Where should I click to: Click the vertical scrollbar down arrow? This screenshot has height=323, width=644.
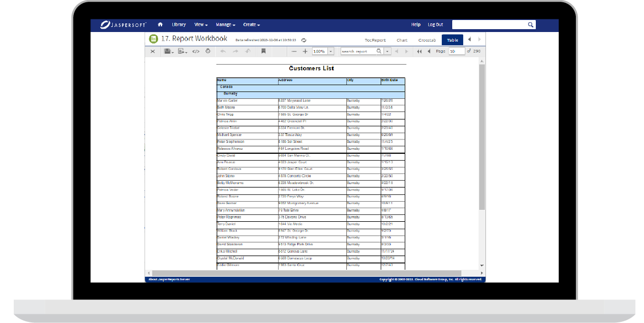[x=482, y=265]
